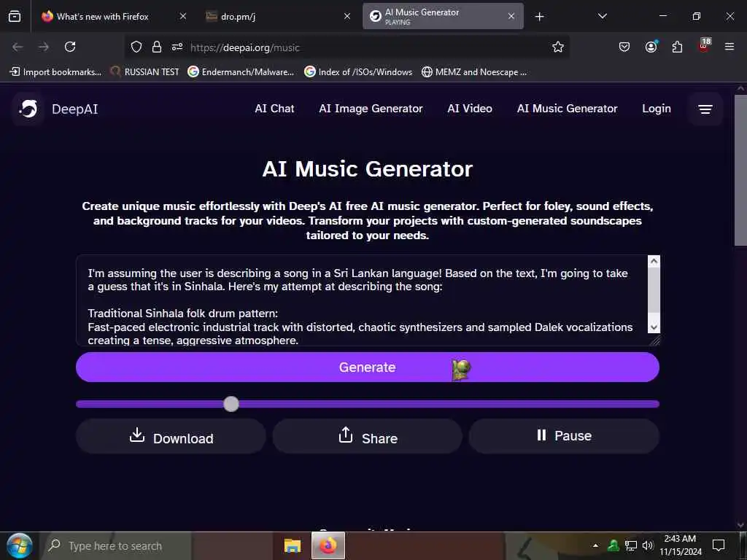747x560 pixels.
Task: Open the network tray icon
Action: (x=631, y=545)
